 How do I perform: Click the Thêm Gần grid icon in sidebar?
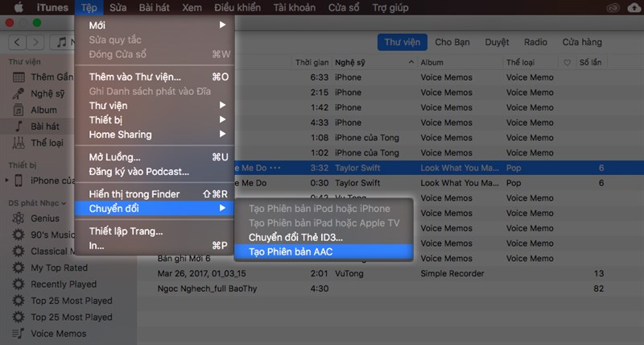(19, 77)
